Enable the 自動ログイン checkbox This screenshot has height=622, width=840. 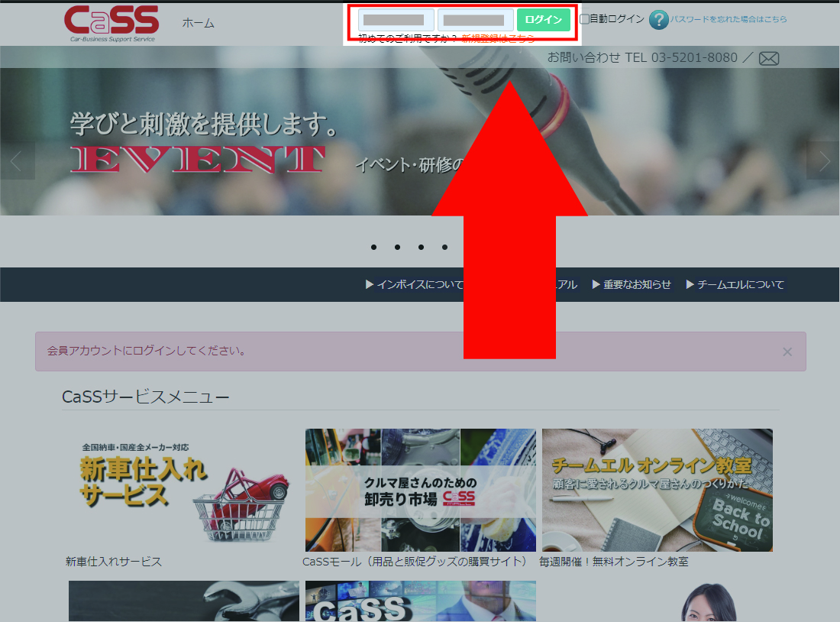(x=585, y=19)
